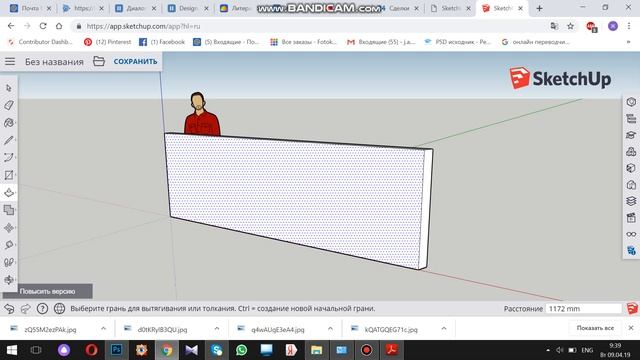This screenshot has width=640, height=360.
Task: Close the downloads bar
Action: 631,328
